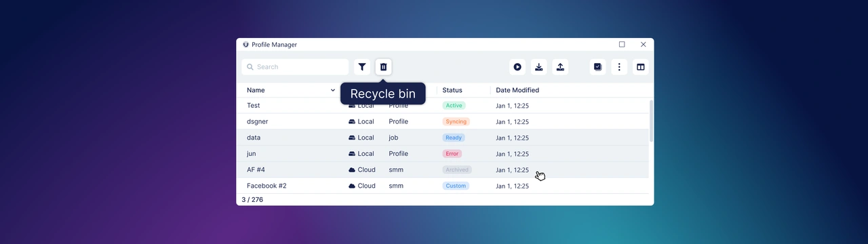The height and width of the screenshot is (244, 868).
Task: Select the Test profile row
Action: (x=442, y=106)
